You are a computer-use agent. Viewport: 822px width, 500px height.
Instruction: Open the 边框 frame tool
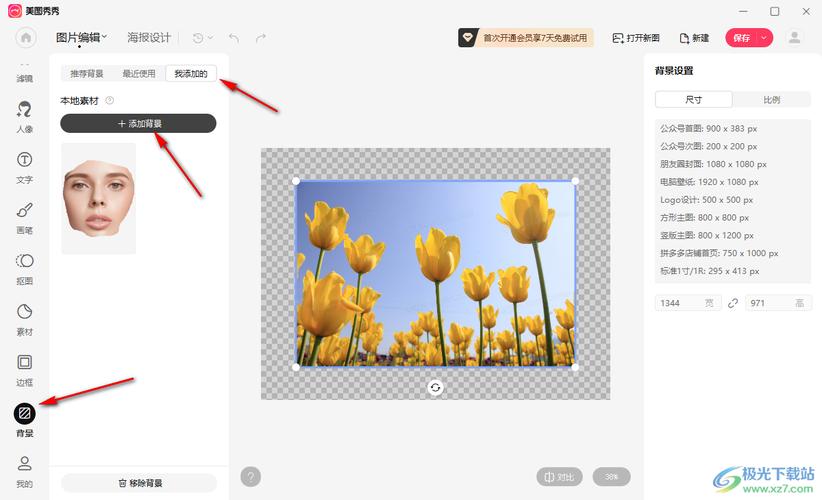(x=25, y=369)
